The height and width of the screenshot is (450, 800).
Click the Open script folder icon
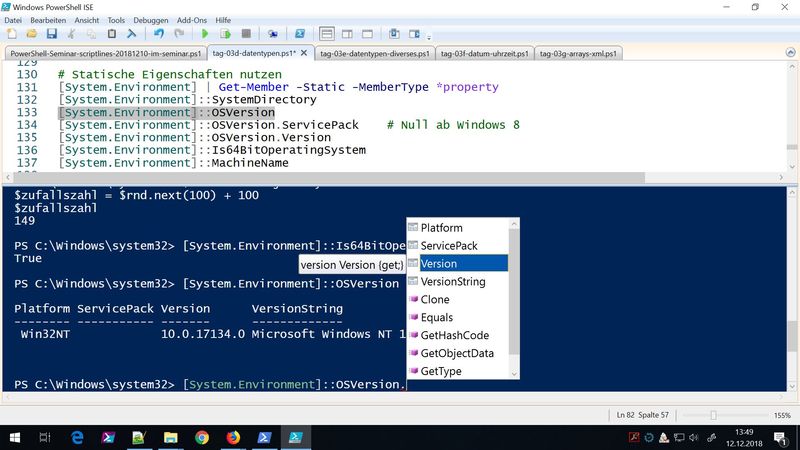tap(32, 34)
